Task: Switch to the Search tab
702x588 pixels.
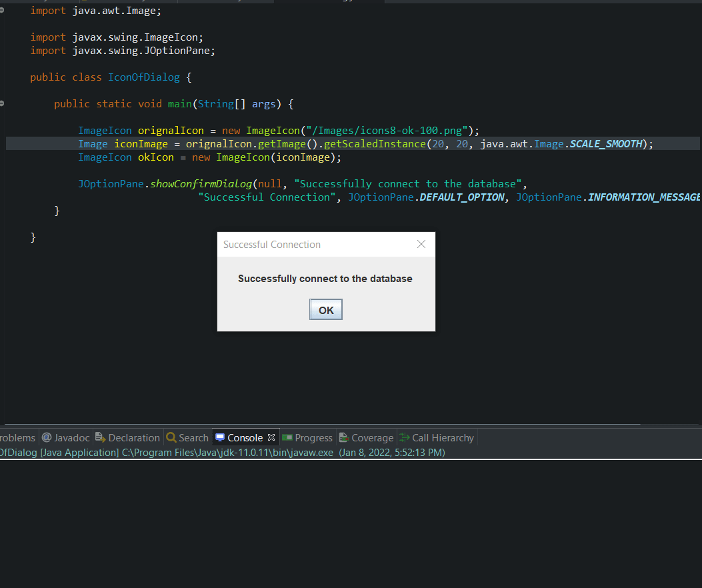Action: 193,437
